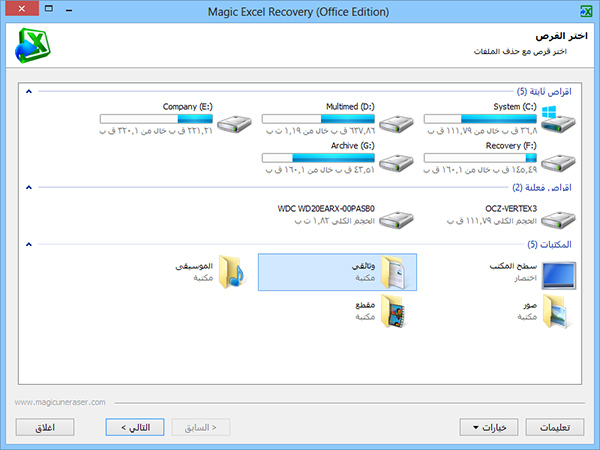
Task: Select the documents (وثائقي) library folder icon
Action: (x=393, y=272)
